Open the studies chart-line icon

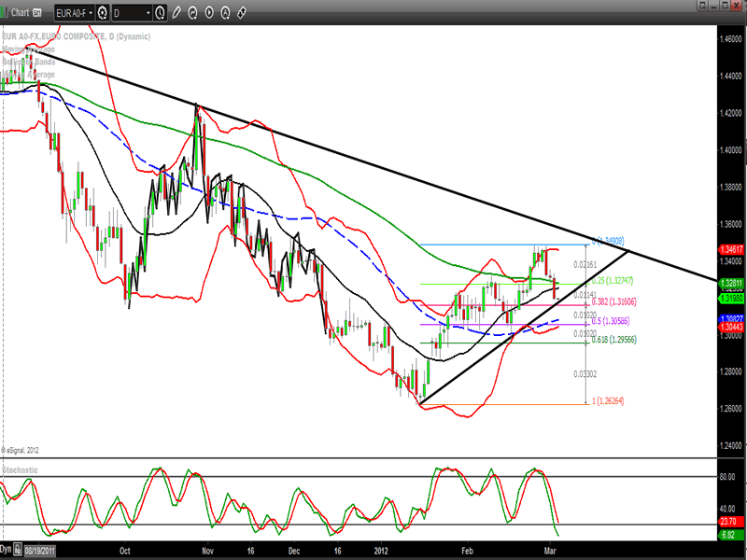pos(192,13)
